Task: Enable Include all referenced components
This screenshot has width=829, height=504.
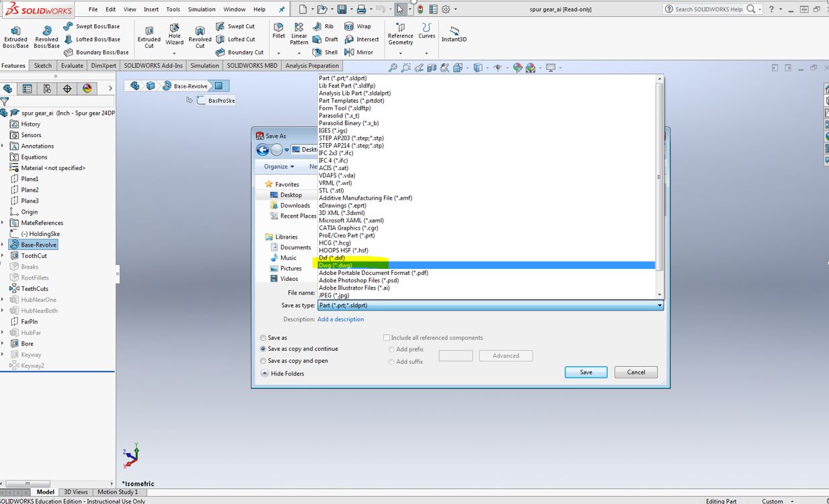Action: 387,338
